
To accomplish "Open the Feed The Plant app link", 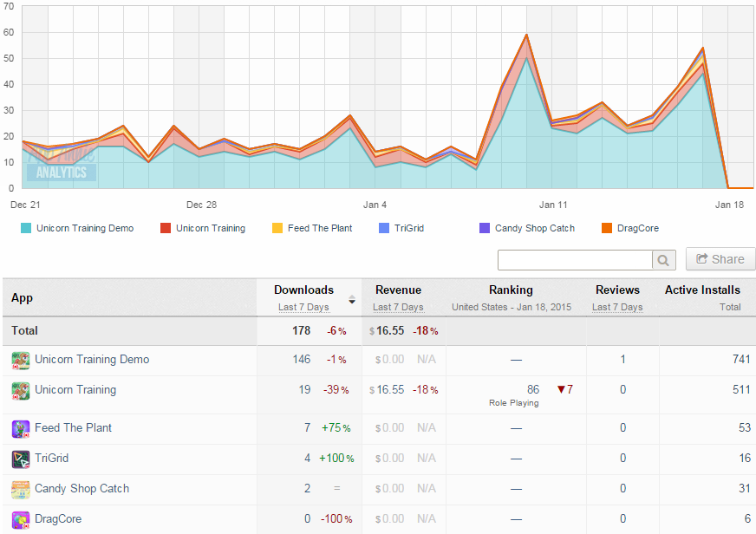I will (74, 428).
